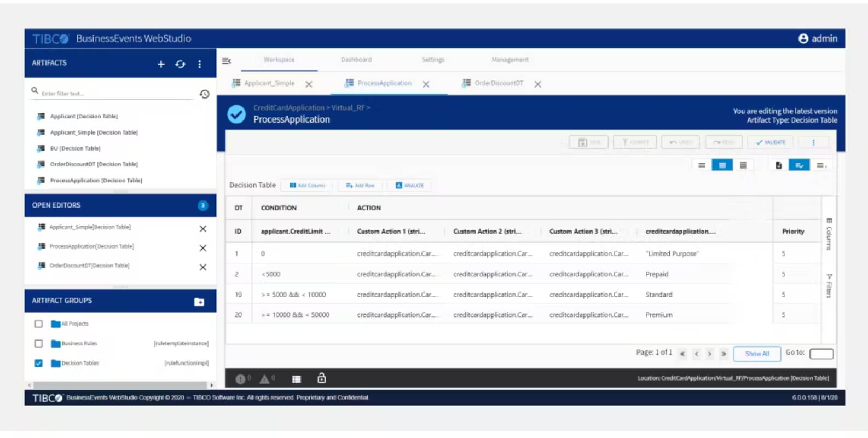Click the Commit button

coord(635,142)
